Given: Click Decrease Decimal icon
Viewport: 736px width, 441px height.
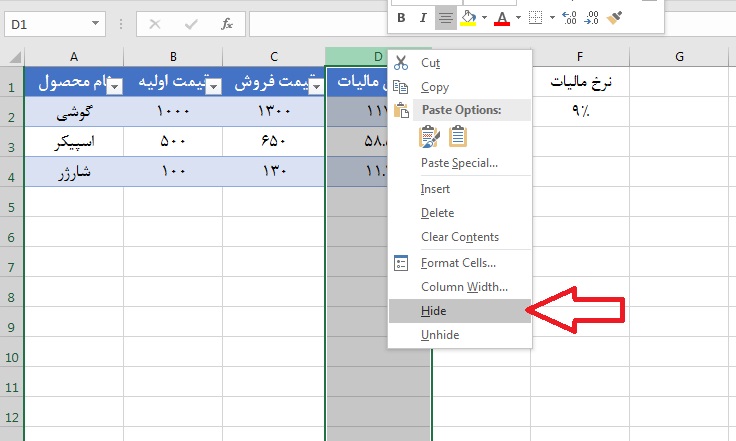Looking at the screenshot, I should 591,18.
